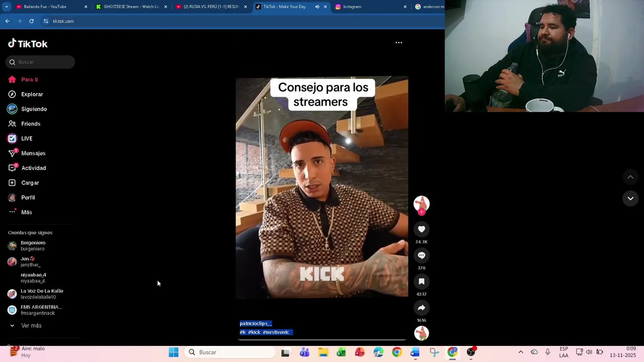Open the Explorar page
This screenshot has width=644, height=362.
(x=26, y=94)
